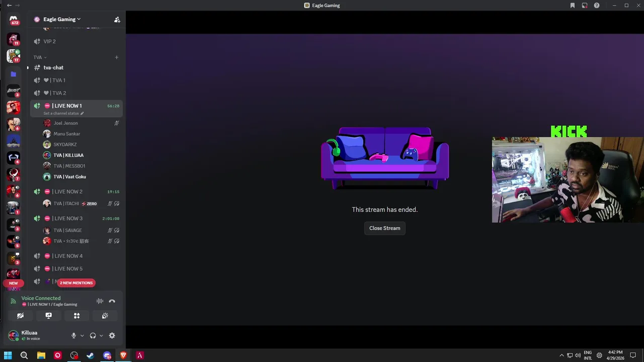Go back using title bar arrow
644x362 pixels.
9,5
